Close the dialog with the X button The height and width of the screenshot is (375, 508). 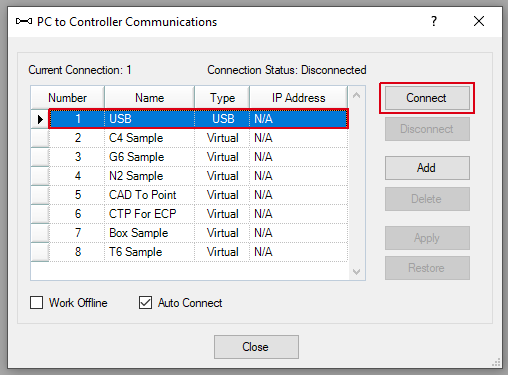tap(479, 21)
